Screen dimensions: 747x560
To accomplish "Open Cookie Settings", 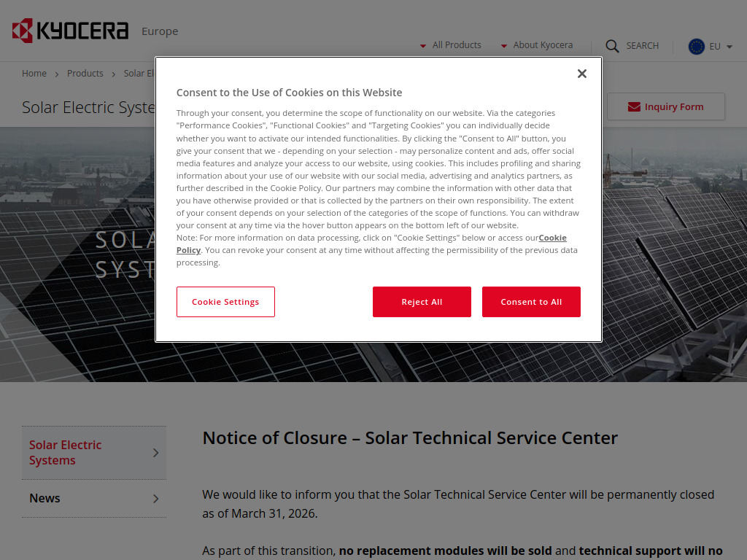I will pyautogui.click(x=225, y=301).
